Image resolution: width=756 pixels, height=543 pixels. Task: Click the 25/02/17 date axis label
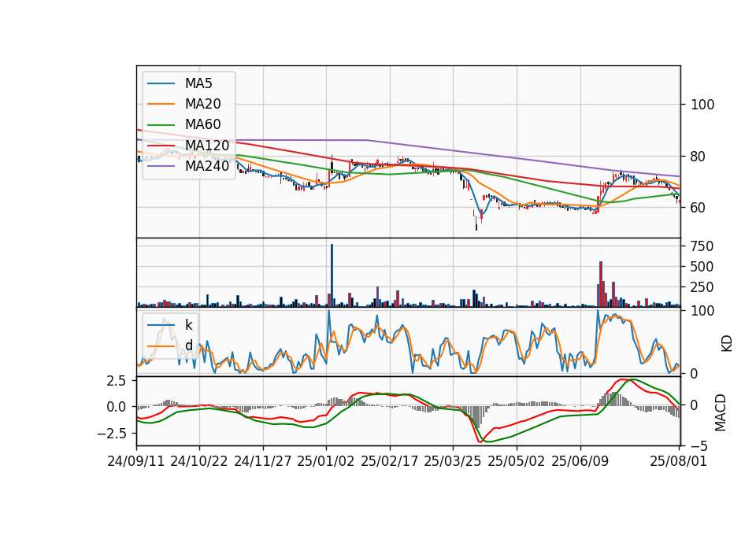pos(390,461)
